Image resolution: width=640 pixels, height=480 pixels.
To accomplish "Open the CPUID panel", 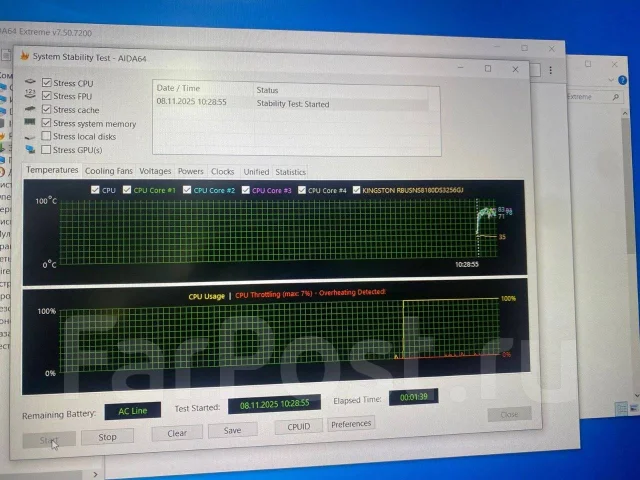I will click(x=298, y=427).
